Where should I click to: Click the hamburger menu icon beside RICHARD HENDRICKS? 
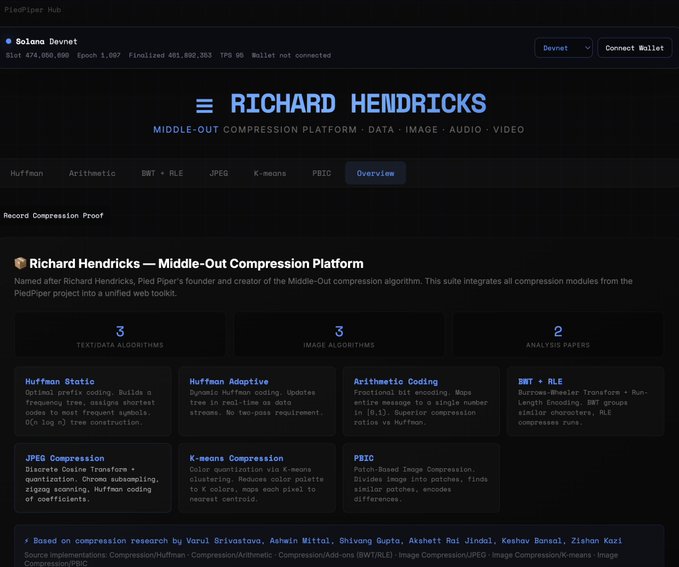204,106
